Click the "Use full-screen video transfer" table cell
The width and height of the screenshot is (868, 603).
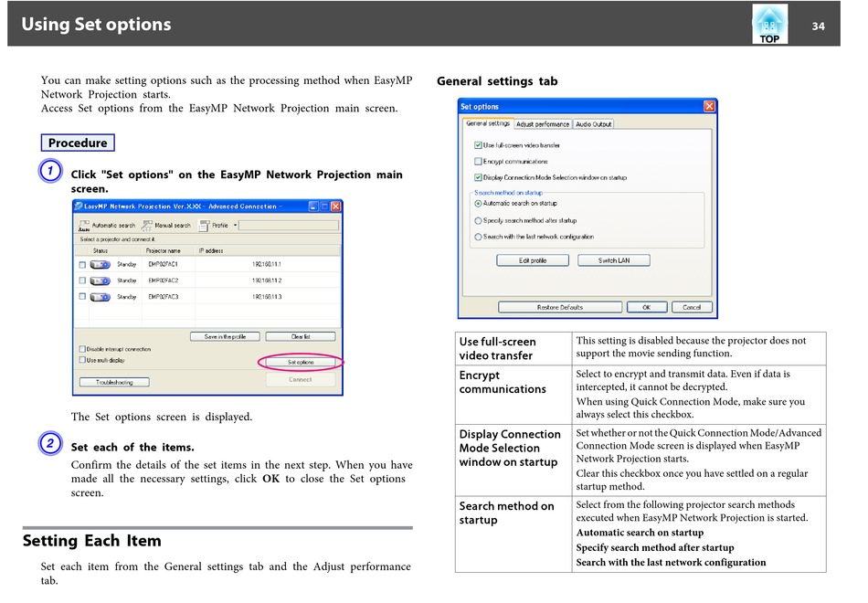point(513,349)
